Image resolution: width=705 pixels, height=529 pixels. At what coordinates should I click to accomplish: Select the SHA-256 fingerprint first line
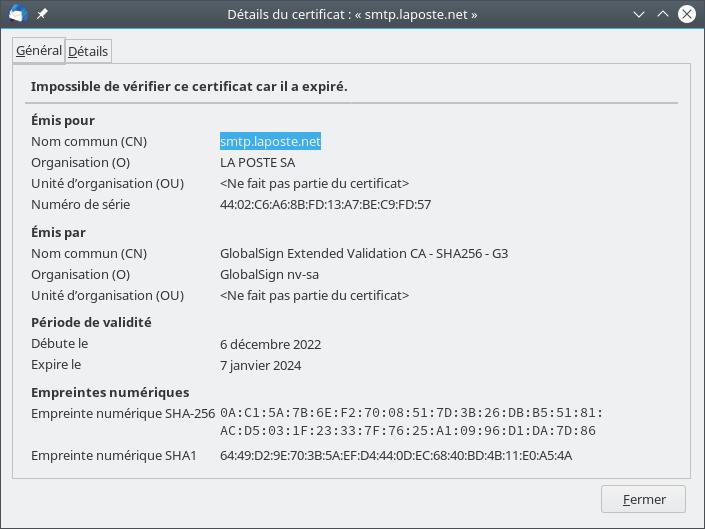pyautogui.click(x=411, y=413)
